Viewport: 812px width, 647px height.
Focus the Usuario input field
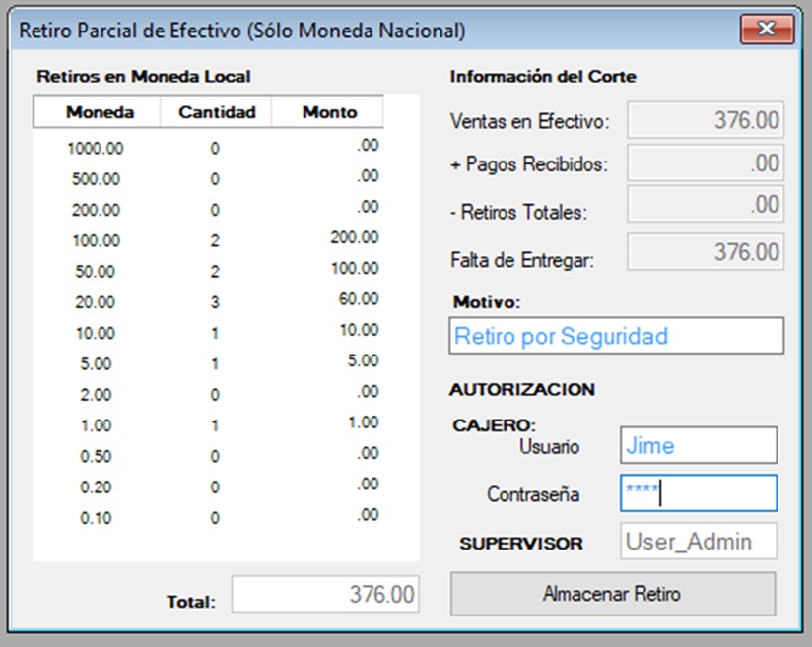(698, 445)
